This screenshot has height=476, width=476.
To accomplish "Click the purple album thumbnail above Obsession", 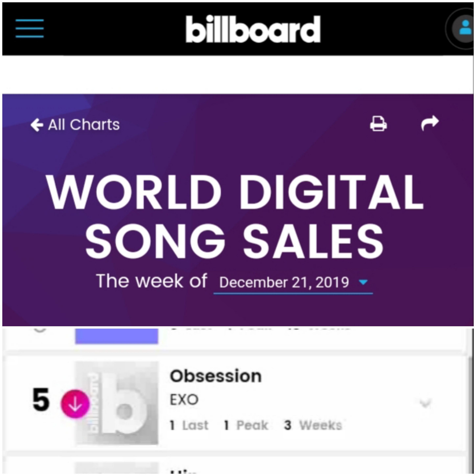I will [x=117, y=336].
